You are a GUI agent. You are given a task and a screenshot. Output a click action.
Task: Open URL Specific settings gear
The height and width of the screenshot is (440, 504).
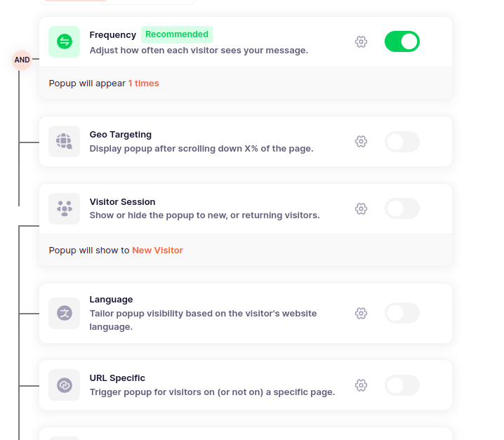(361, 385)
